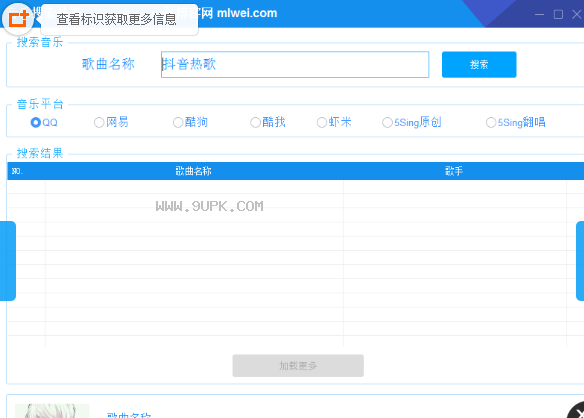Click the 歌曲名称 label beside the search field

tap(108, 64)
